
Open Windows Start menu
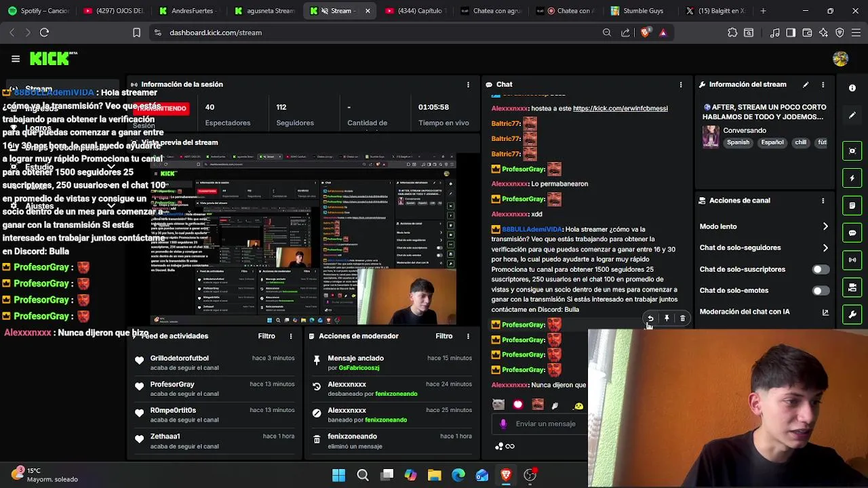coord(338,475)
